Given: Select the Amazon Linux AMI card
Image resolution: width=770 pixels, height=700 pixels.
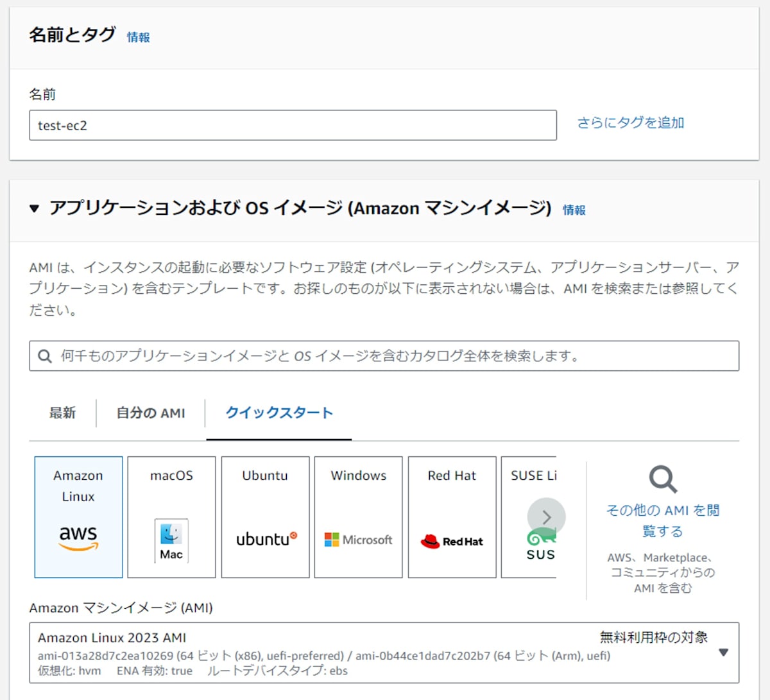Looking at the screenshot, I should [78, 517].
